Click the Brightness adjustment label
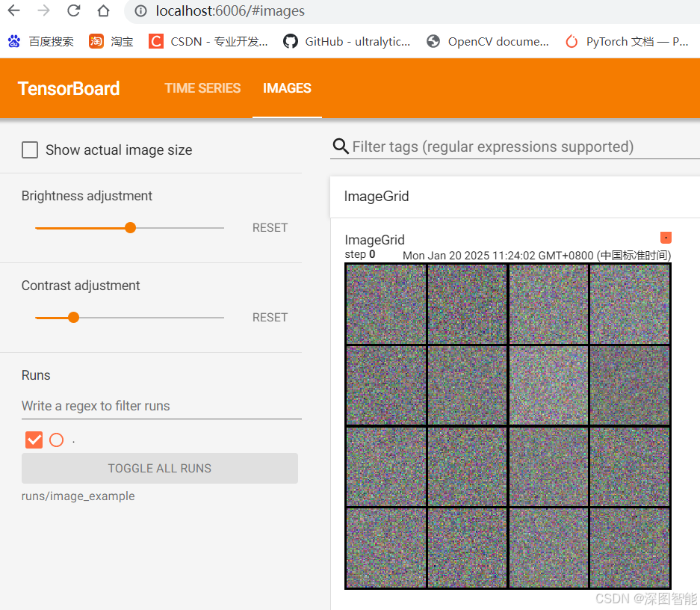This screenshot has height=610, width=700. pos(87,196)
